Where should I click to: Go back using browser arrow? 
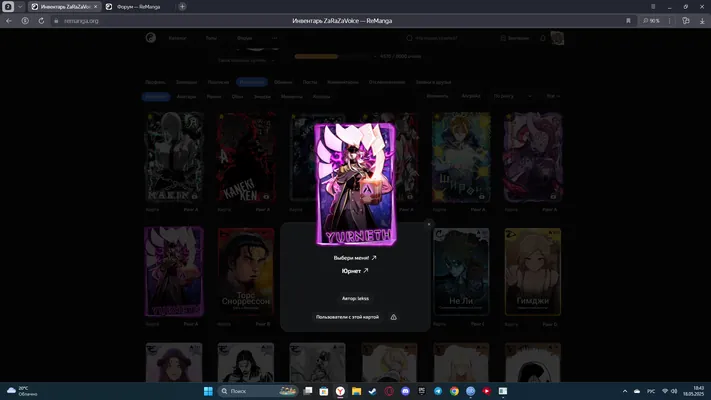coord(9,21)
